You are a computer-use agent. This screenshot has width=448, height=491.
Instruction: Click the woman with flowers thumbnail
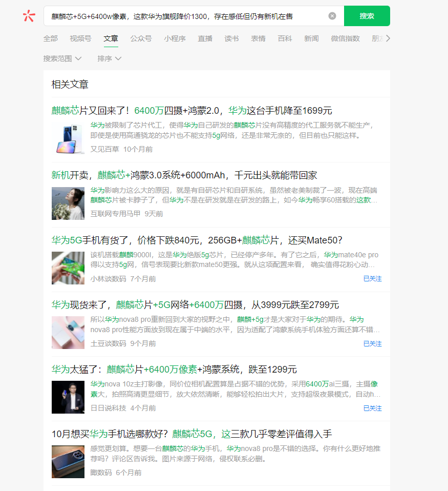tap(68, 203)
